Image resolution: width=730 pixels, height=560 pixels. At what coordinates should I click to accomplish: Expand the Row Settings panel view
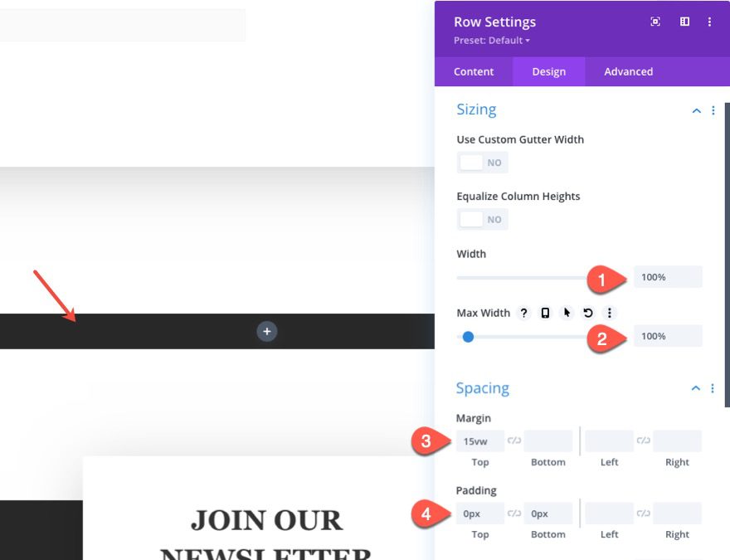(x=655, y=22)
